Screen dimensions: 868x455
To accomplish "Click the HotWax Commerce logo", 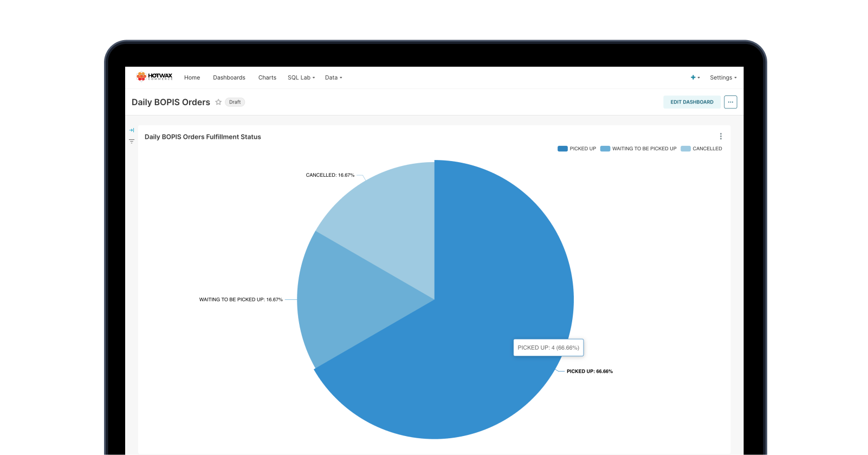I will [x=154, y=76].
